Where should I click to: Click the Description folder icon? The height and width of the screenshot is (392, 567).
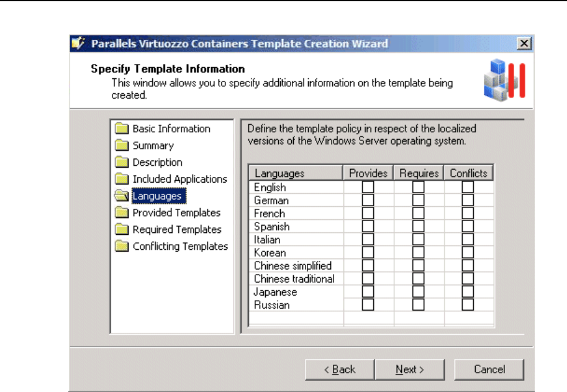[x=122, y=162]
